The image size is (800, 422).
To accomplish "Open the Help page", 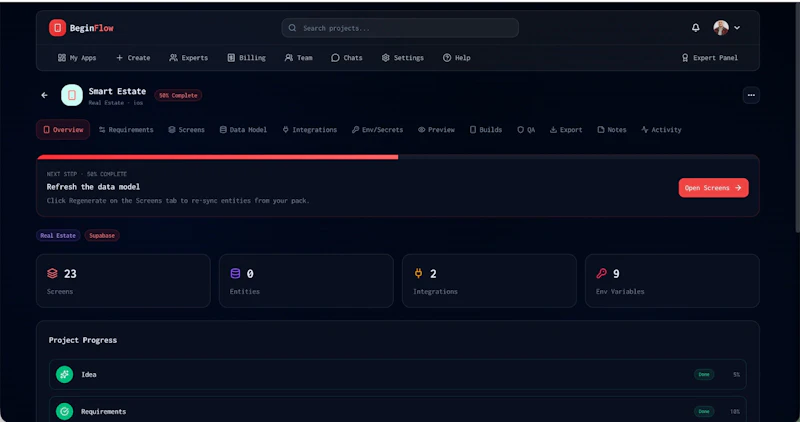I will click(457, 58).
